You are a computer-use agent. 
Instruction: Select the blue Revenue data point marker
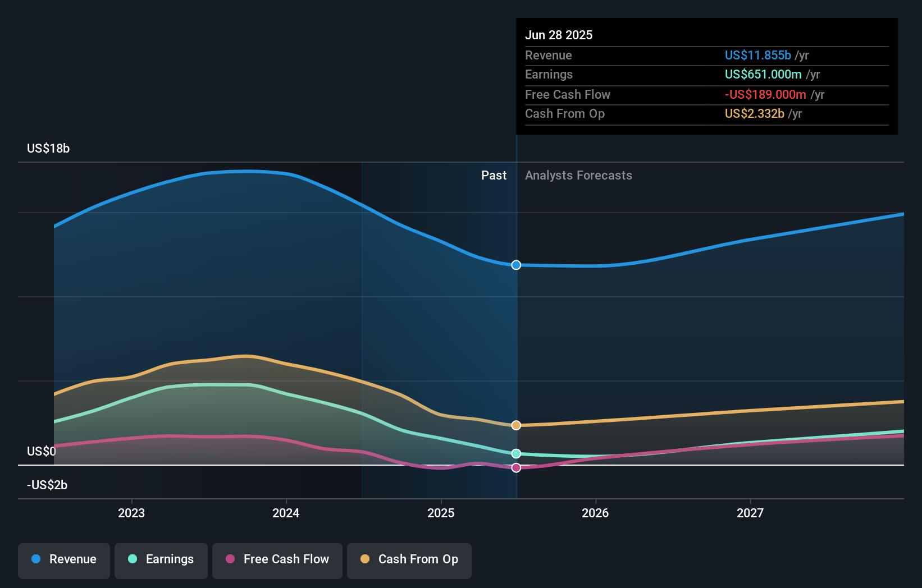pyautogui.click(x=515, y=265)
